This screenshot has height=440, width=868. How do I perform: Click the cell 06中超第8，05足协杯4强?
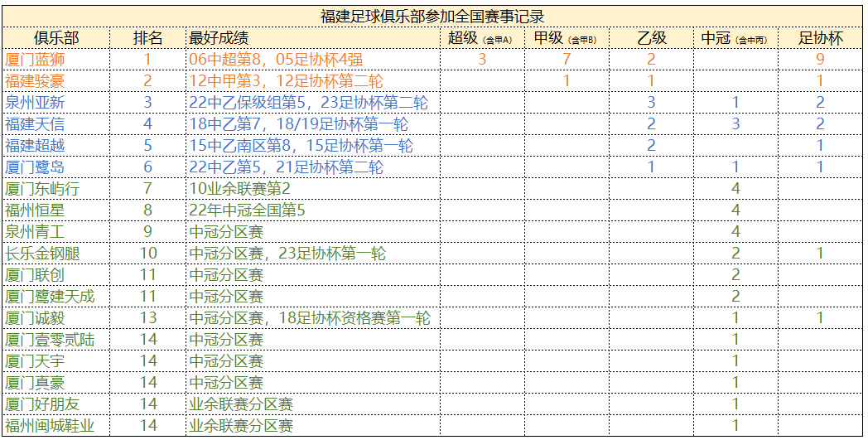[x=313, y=60]
